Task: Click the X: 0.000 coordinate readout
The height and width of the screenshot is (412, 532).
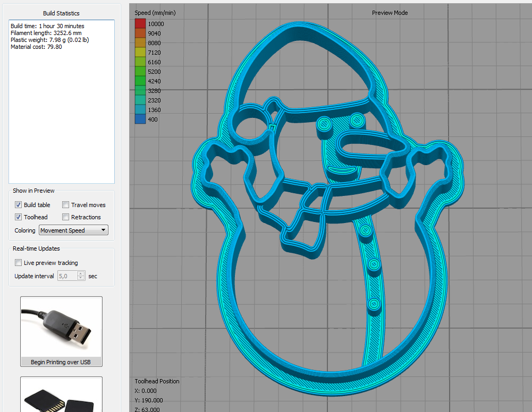Action: pos(146,391)
